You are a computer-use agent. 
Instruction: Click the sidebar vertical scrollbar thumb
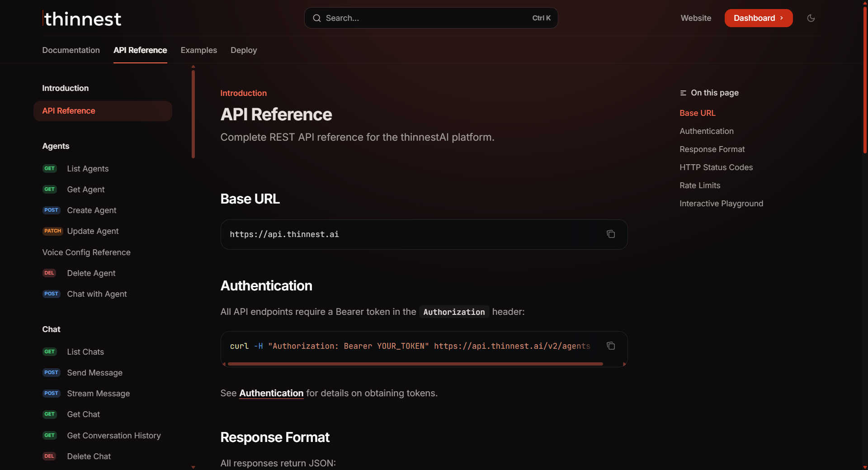193,114
